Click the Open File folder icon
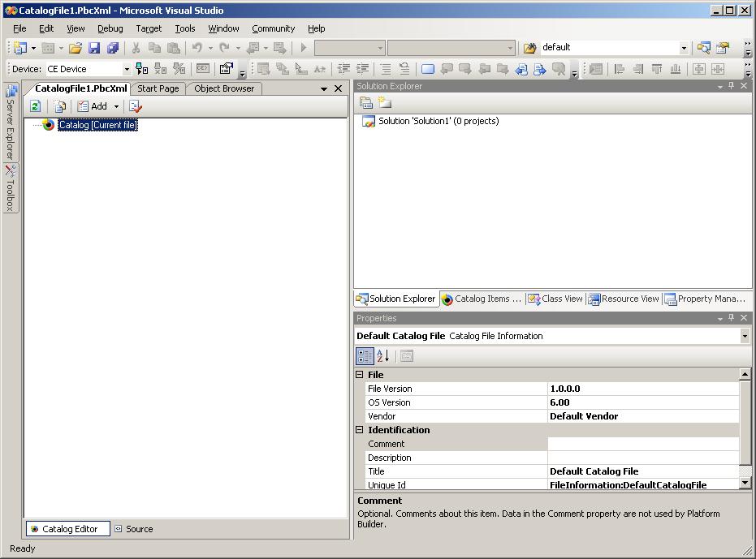Image resolution: width=756 pixels, height=559 pixels. point(76,48)
